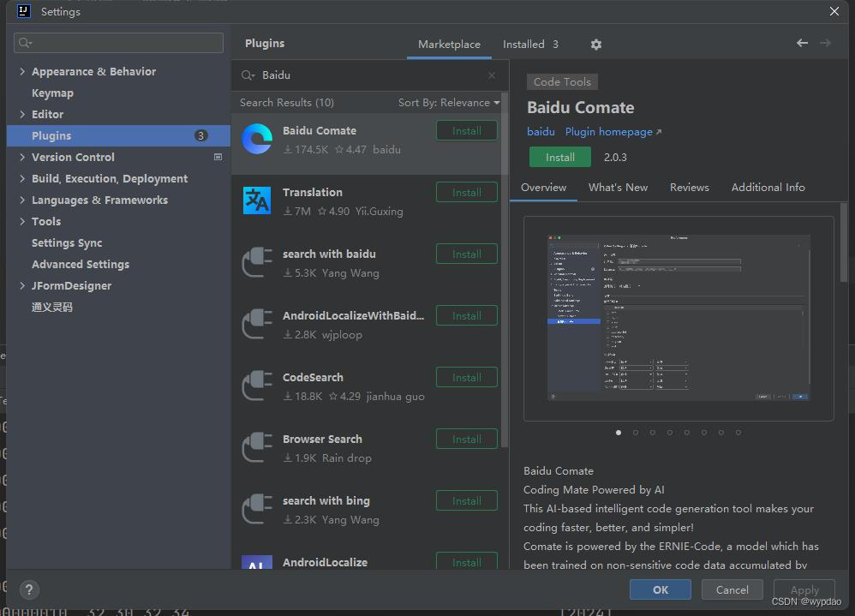The height and width of the screenshot is (616, 855).
Task: Select the Settings Sync item
Action: click(118, 242)
